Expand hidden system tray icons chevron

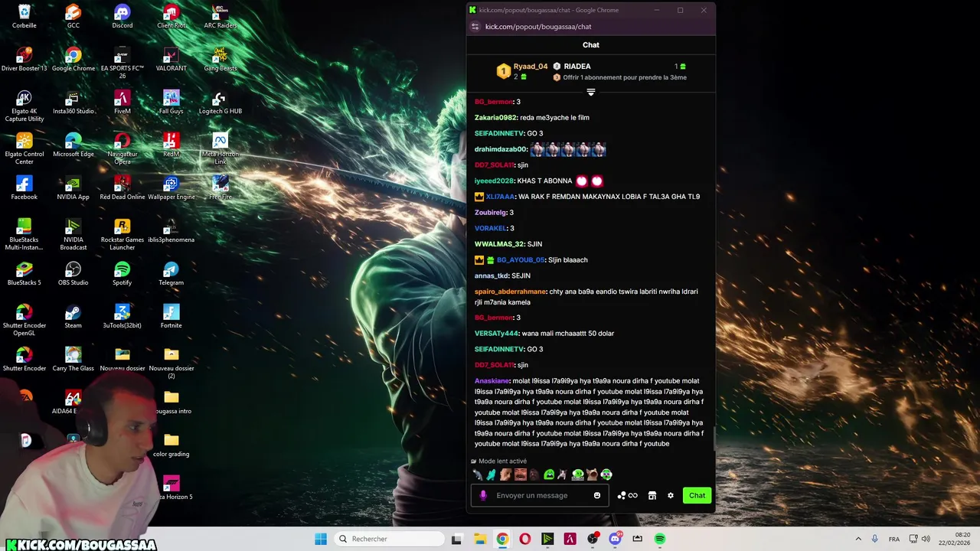tap(858, 539)
